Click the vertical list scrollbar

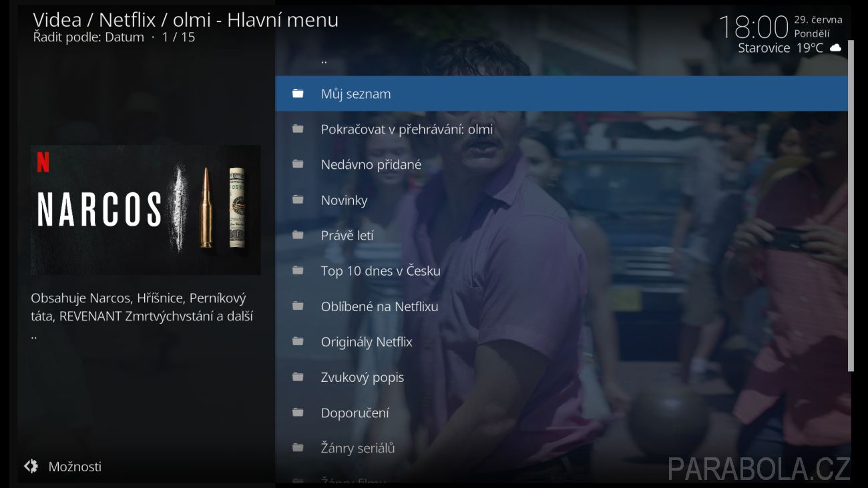coord(851,206)
